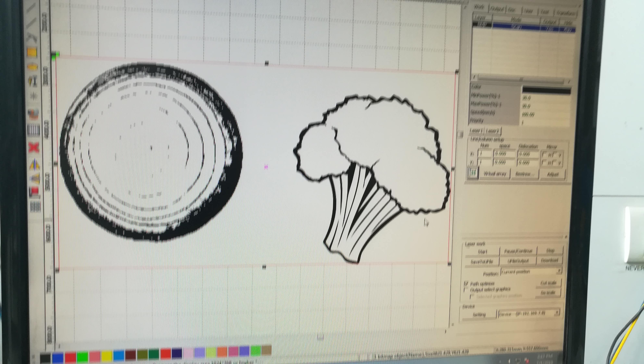Pick the blue swatch in color palette
Viewport: 644px width, 364px height.
click(x=58, y=357)
